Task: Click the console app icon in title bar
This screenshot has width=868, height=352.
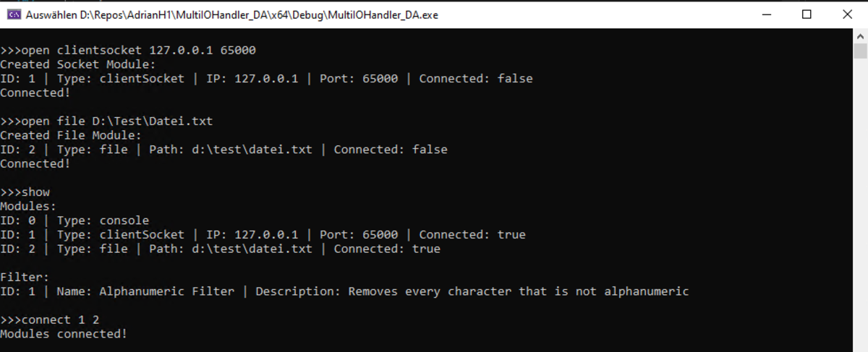Action: (x=13, y=14)
